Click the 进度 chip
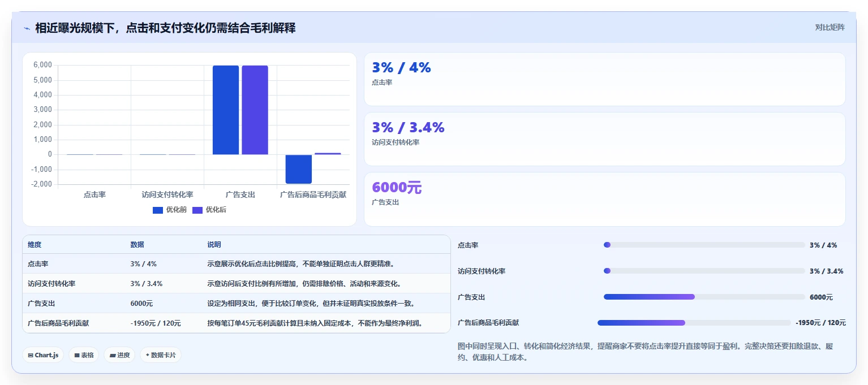 tap(119, 355)
